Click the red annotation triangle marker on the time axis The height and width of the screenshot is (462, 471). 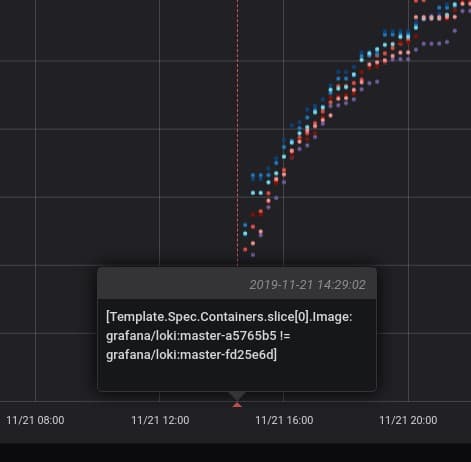(237, 405)
